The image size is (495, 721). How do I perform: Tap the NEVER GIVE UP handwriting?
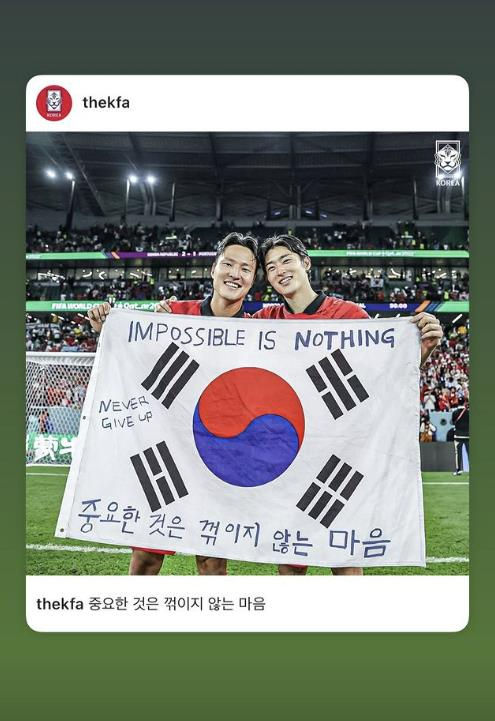tap(125, 413)
